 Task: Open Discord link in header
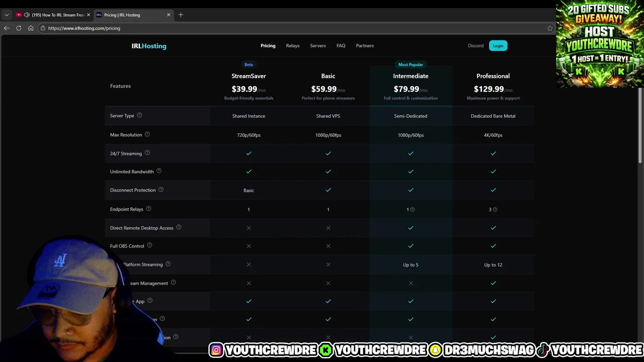click(475, 46)
